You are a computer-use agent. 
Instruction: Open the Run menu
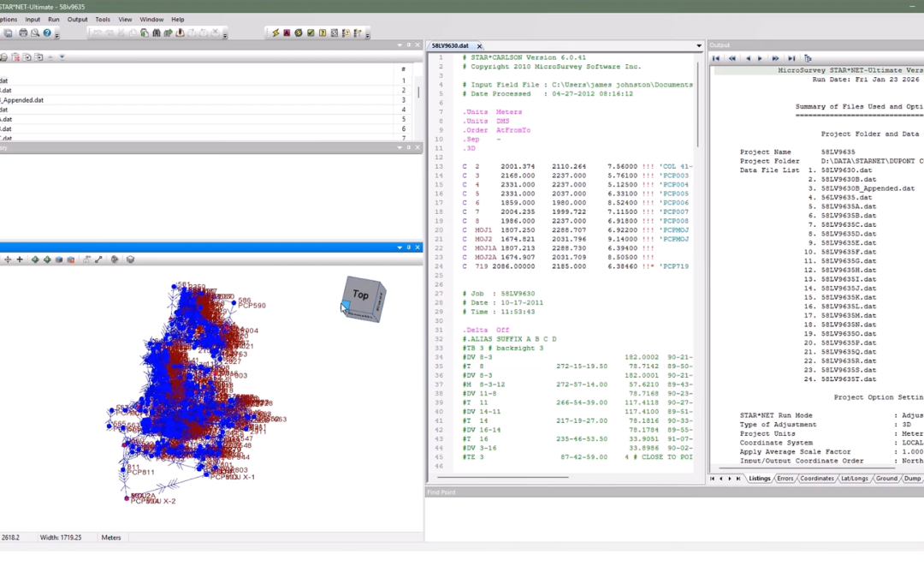point(54,19)
